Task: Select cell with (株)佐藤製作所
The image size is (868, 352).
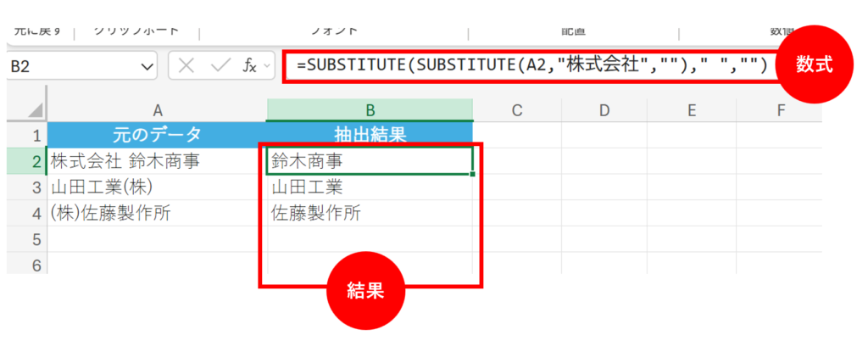Action: coord(157,213)
